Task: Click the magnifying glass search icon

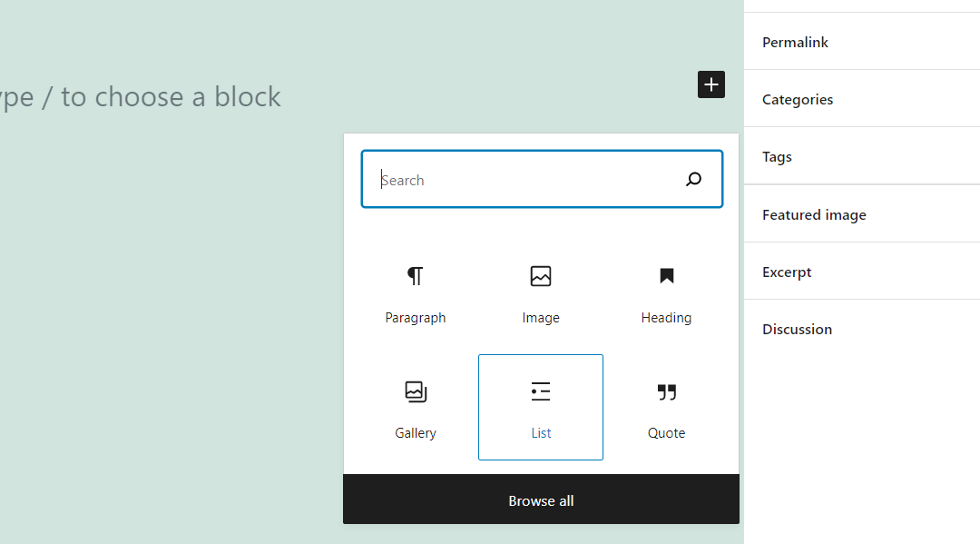Action: [693, 180]
